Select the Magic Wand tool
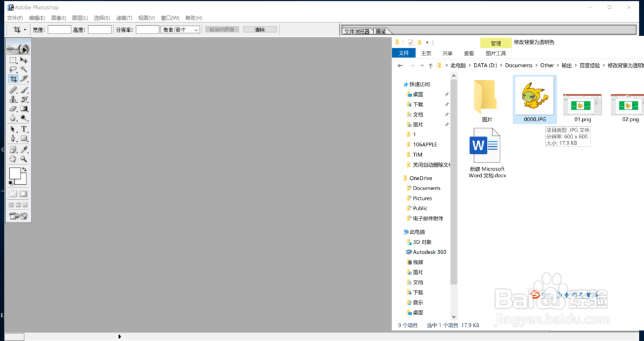The image size is (644, 341). 24,69
